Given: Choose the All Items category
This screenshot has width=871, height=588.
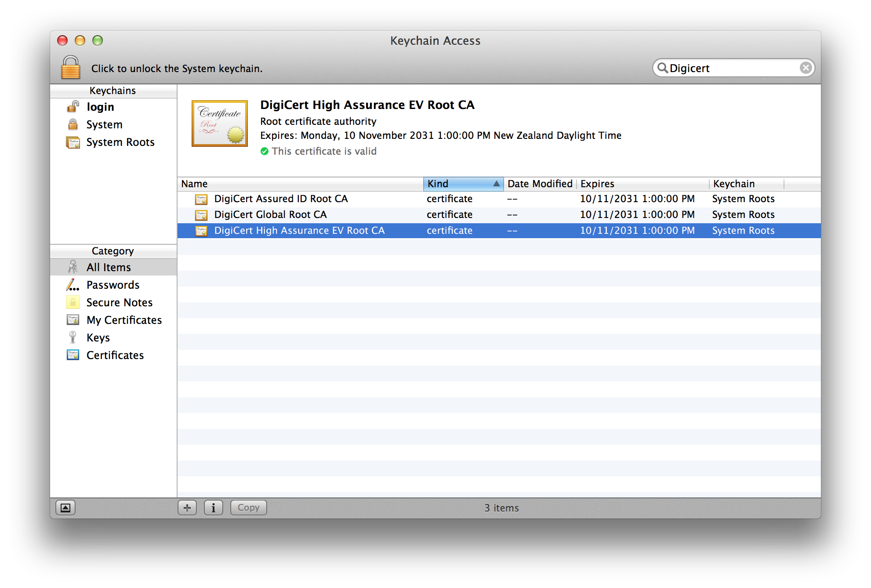Looking at the screenshot, I should tap(113, 267).
